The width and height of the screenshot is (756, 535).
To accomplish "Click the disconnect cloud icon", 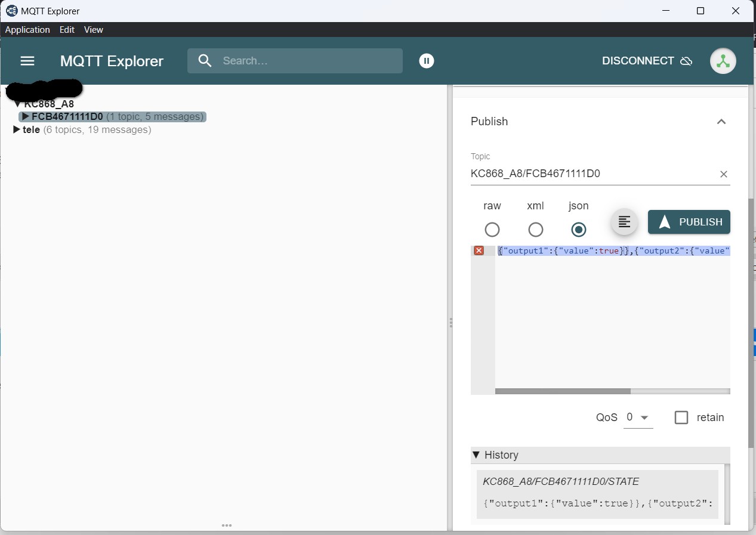I will pos(686,61).
